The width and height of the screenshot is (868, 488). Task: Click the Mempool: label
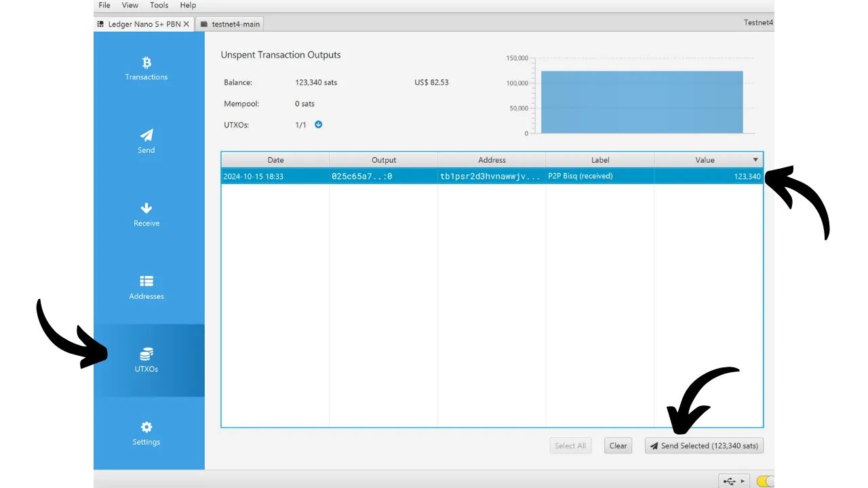pyautogui.click(x=241, y=104)
